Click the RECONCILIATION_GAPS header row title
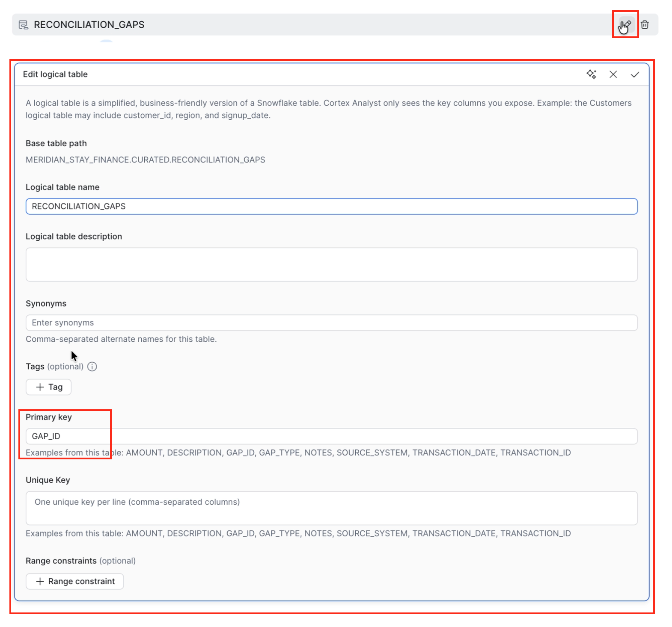Image resolution: width=672 pixels, height=627 pixels. [x=89, y=25]
